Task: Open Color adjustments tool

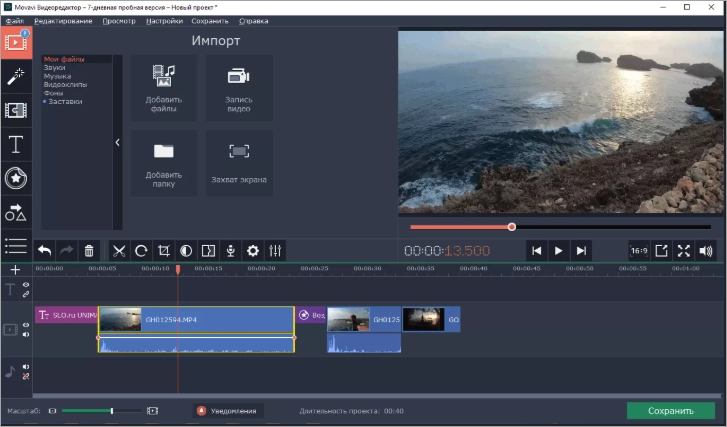Action: [186, 251]
